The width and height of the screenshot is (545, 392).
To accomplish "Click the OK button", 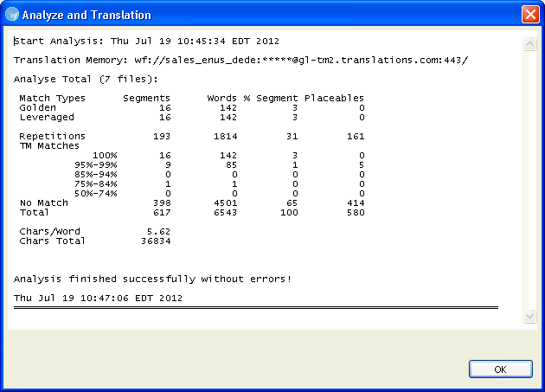I will (x=500, y=369).
